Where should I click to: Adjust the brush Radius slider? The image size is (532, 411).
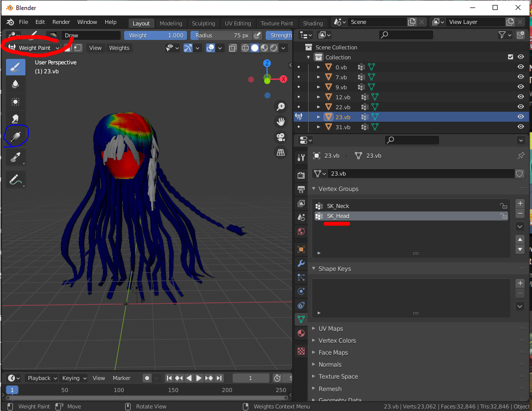[x=221, y=35]
